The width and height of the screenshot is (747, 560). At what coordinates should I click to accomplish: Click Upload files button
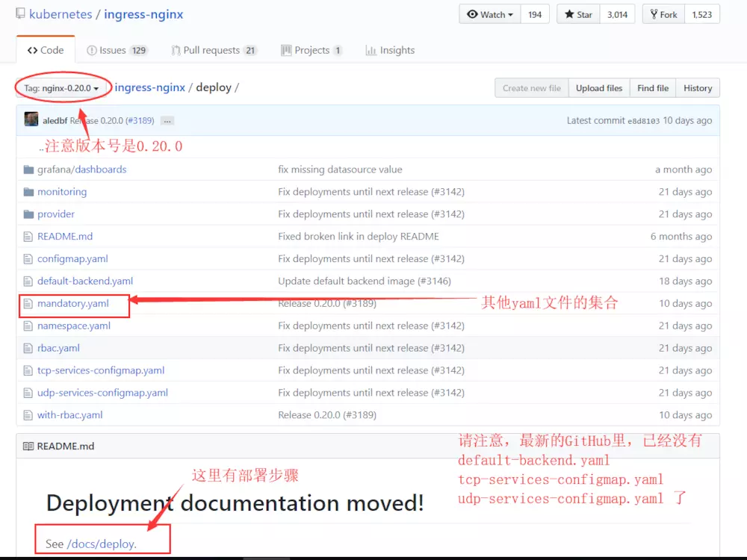point(599,88)
